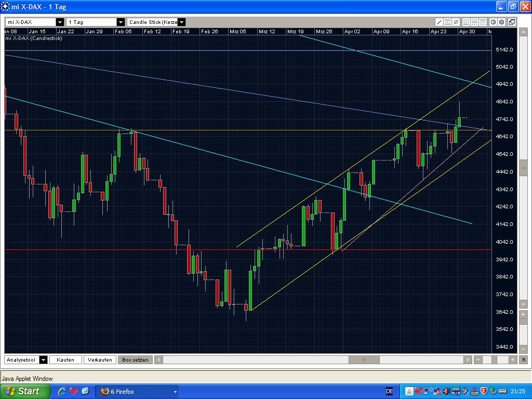Click the mi X-DAX window icon

(x=5, y=6)
